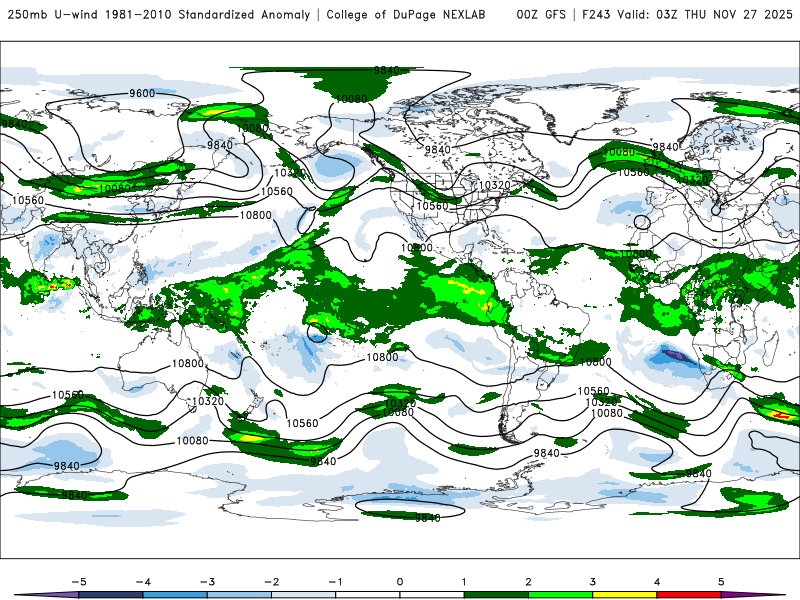
Task: Click the '00Z GFS' model label
Action: [x=541, y=14]
